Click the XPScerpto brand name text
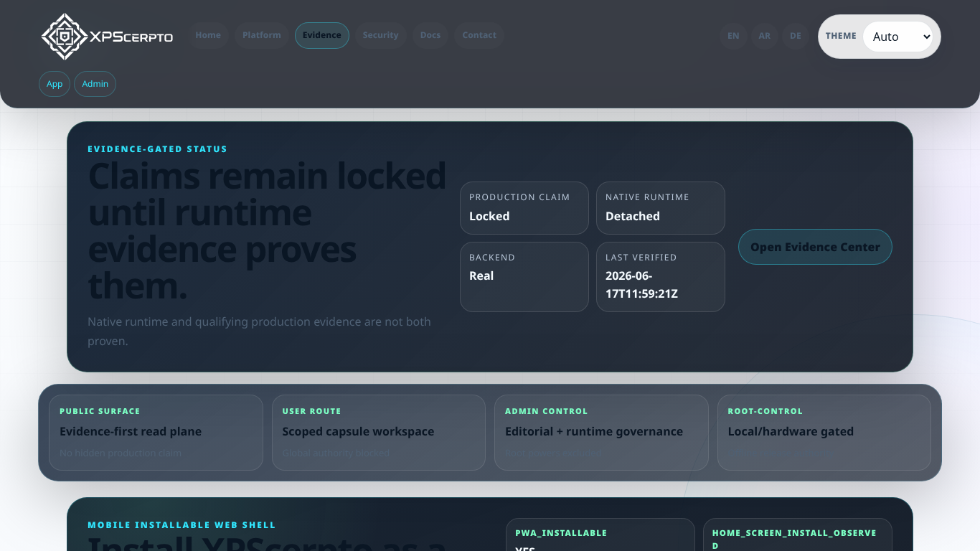 coord(131,37)
